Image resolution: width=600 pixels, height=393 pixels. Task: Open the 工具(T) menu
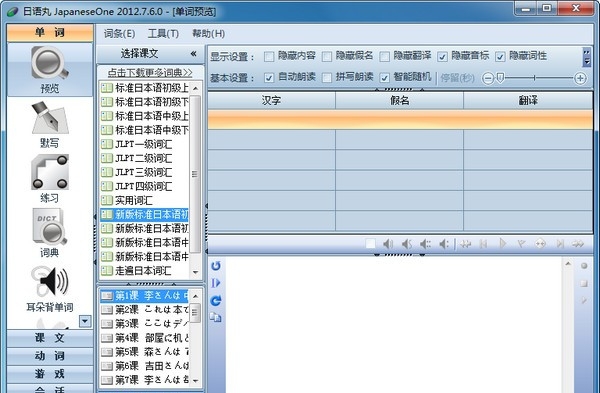[163, 34]
